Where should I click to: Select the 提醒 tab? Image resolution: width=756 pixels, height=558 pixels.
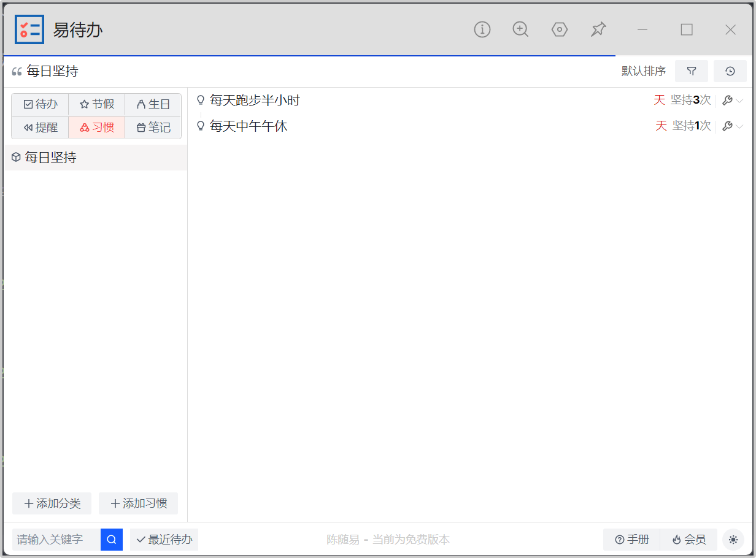(x=40, y=128)
